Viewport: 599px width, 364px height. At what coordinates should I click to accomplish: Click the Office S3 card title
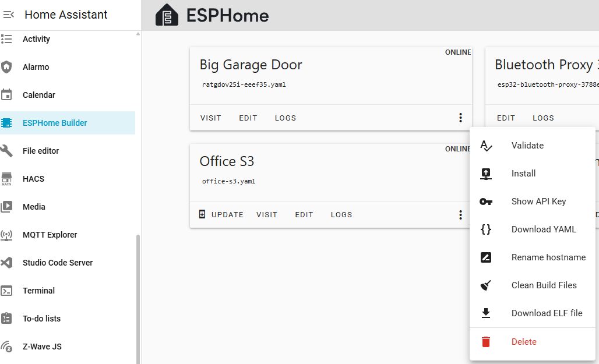tap(227, 161)
